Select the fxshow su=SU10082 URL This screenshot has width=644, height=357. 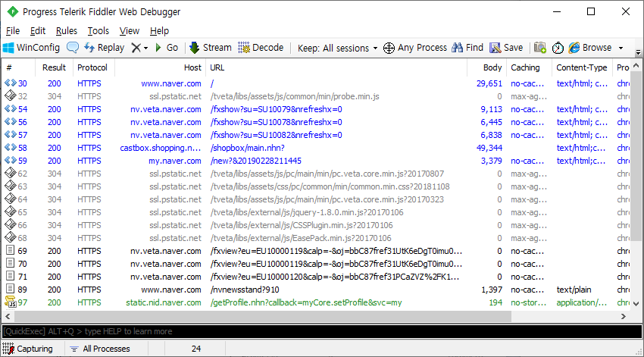point(276,135)
